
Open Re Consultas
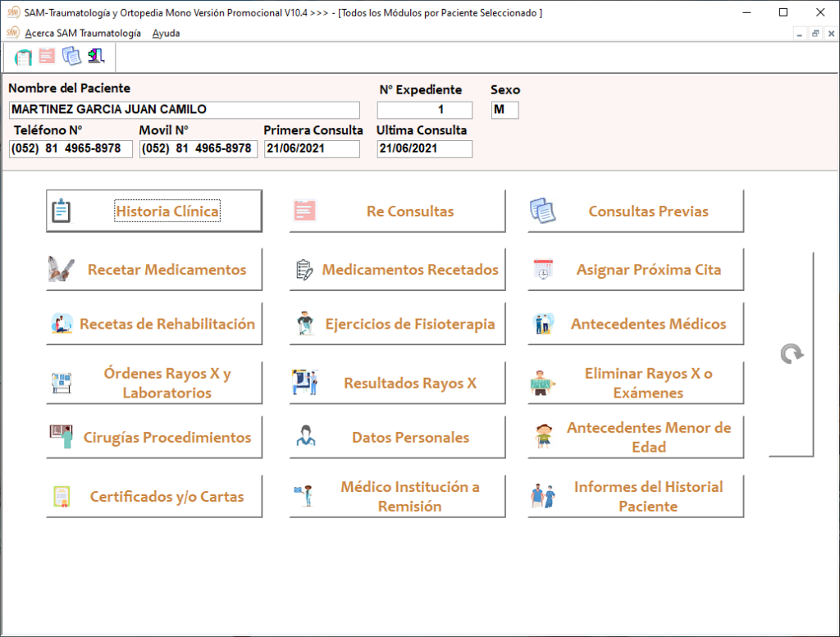click(397, 212)
